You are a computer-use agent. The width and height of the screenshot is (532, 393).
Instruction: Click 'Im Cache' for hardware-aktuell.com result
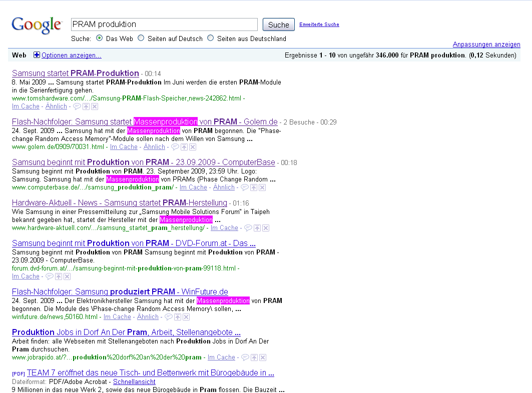[x=225, y=228]
